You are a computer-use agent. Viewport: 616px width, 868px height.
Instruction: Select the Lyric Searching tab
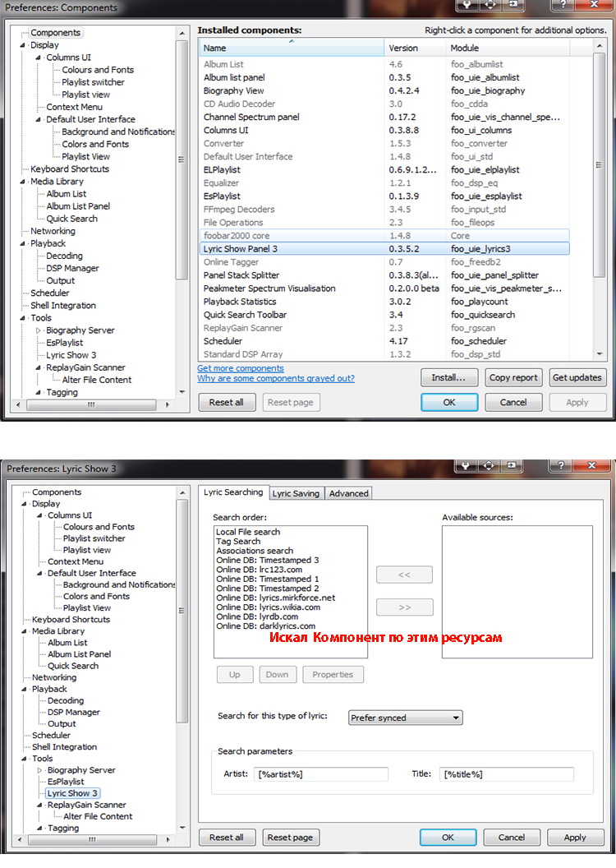point(233,492)
